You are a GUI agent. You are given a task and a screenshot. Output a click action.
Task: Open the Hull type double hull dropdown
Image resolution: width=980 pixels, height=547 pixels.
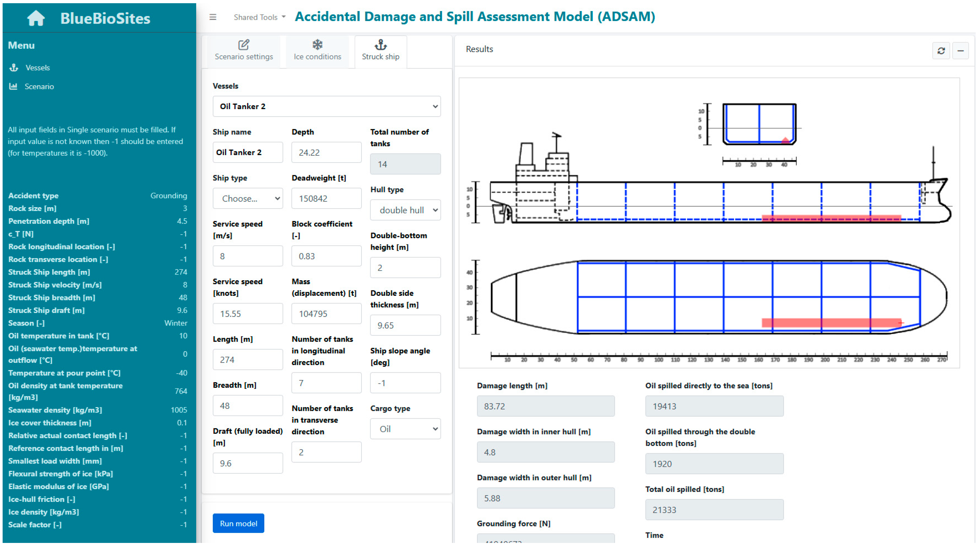click(405, 210)
